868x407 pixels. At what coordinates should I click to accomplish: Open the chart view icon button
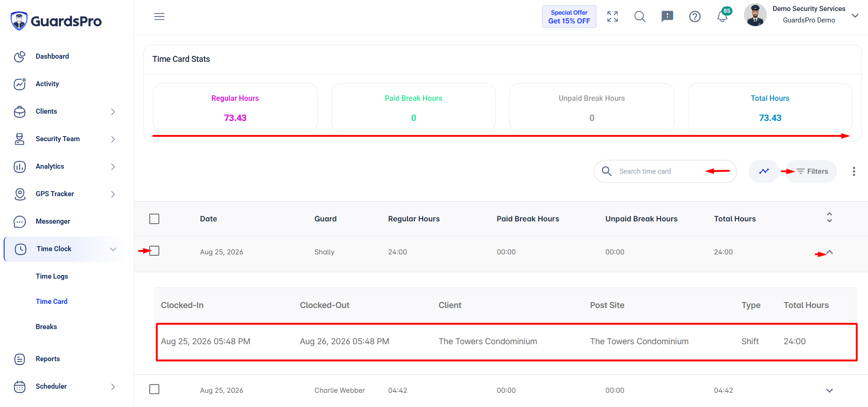(x=764, y=171)
